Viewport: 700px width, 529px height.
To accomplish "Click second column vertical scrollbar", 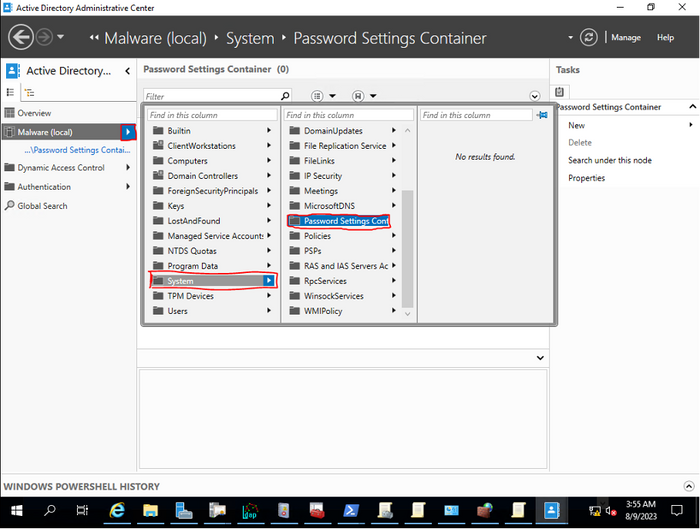I will [407, 249].
